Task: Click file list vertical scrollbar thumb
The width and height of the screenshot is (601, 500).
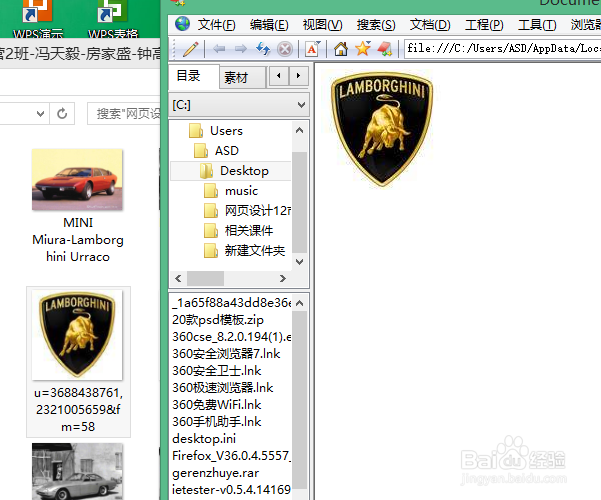Action: pos(300,400)
